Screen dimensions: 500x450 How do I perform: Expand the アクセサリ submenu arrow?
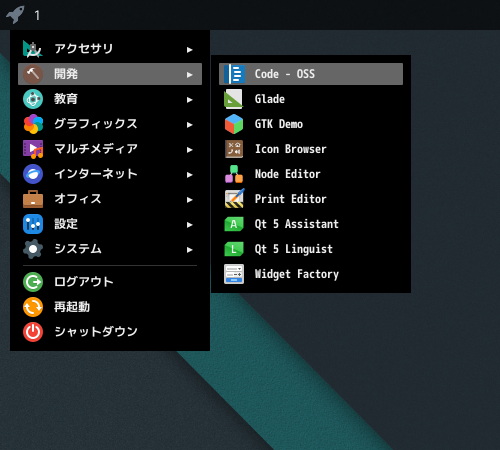pyautogui.click(x=190, y=50)
